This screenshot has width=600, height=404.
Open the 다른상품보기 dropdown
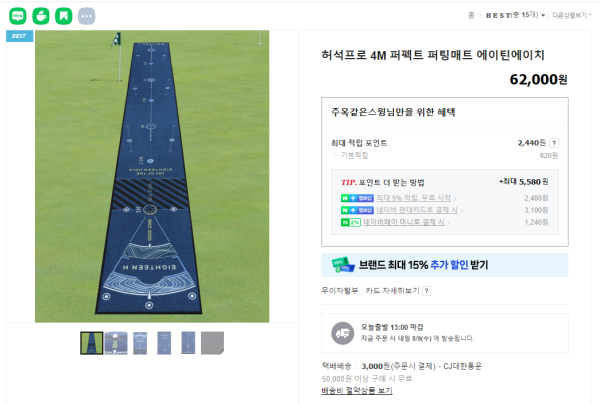click(x=571, y=15)
